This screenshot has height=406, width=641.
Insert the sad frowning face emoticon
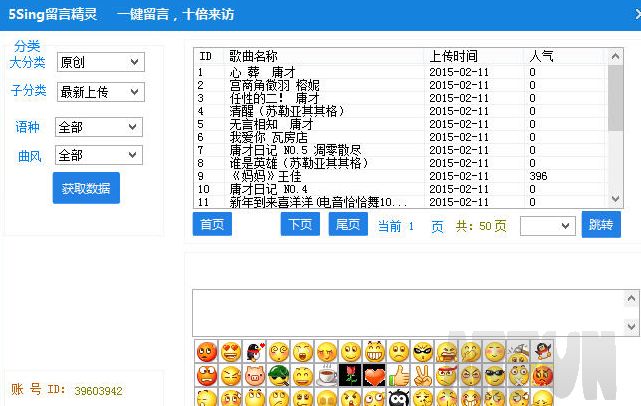tap(399, 351)
